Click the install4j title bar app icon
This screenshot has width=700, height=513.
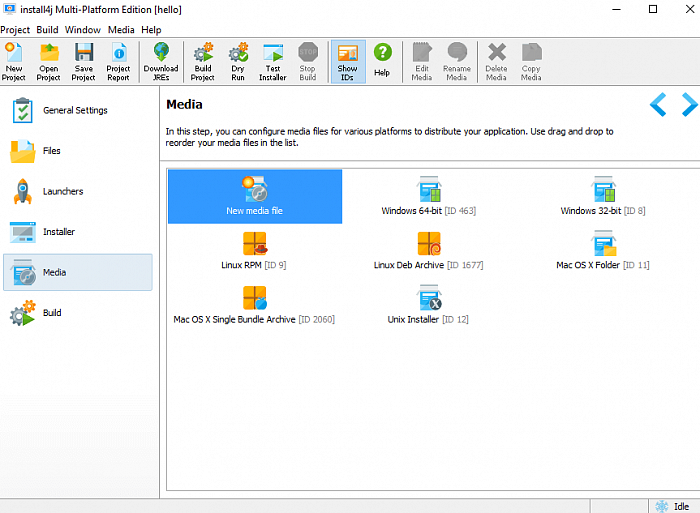9,9
